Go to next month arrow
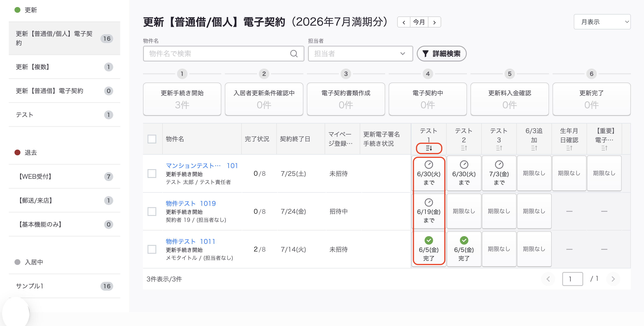 pyautogui.click(x=435, y=22)
